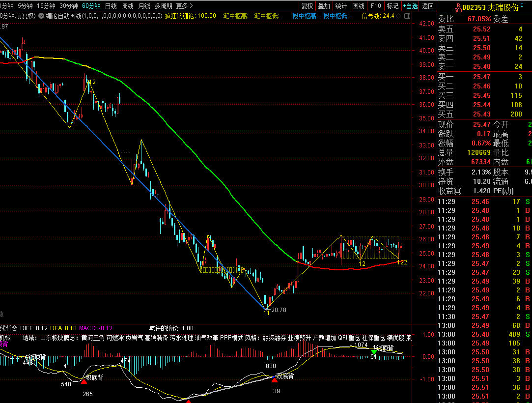Select the 买四 price 25.44
This screenshot has width=532, height=403.
click(x=482, y=105)
